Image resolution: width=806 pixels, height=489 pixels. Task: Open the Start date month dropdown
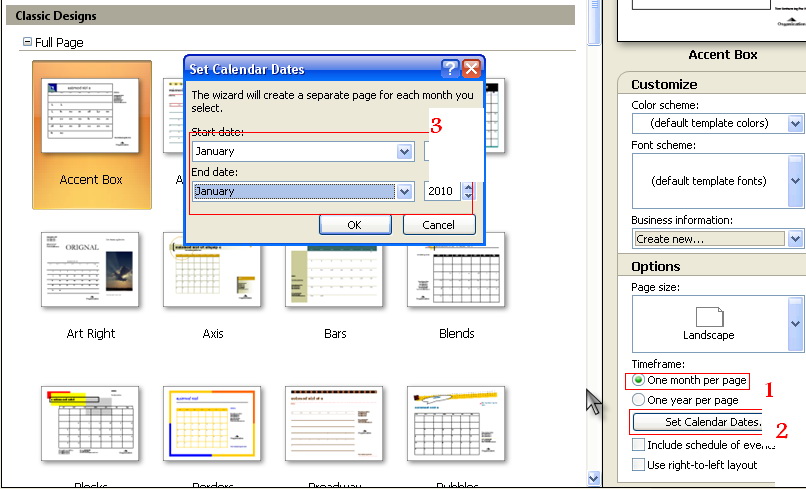404,152
